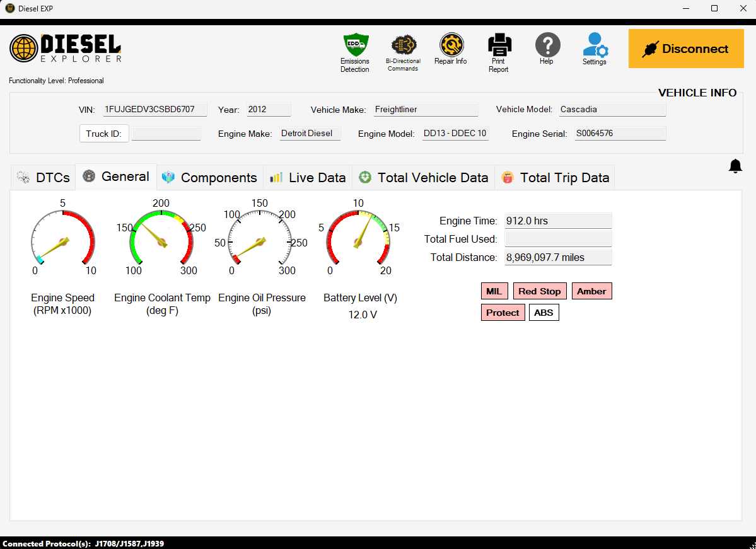Screen dimensions: 756x549
Task: Click the Total Distance value field
Action: point(558,257)
